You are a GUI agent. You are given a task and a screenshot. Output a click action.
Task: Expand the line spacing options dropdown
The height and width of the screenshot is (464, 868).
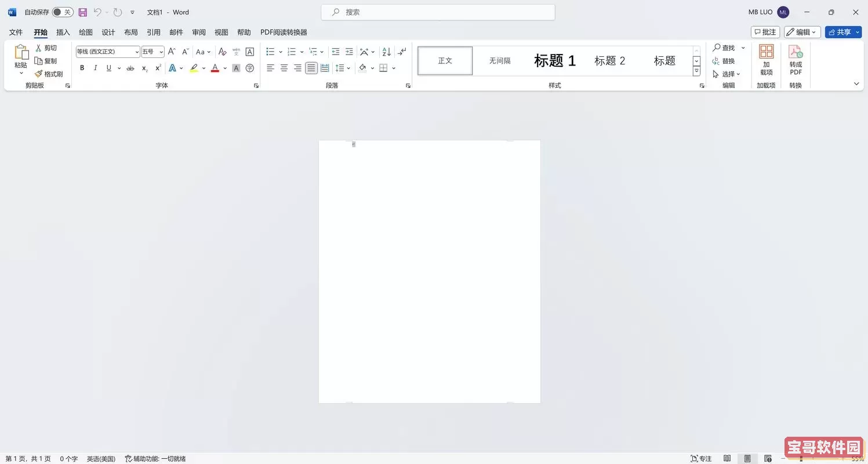pos(348,68)
